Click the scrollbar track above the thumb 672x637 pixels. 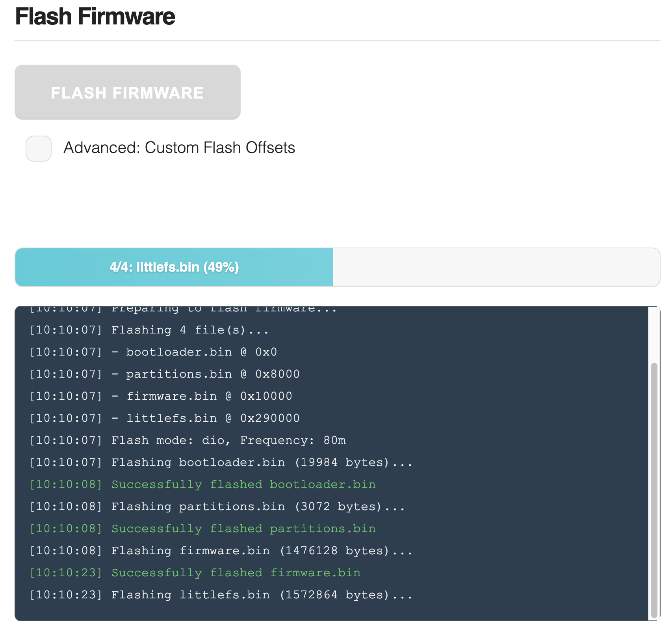pyautogui.click(x=654, y=335)
